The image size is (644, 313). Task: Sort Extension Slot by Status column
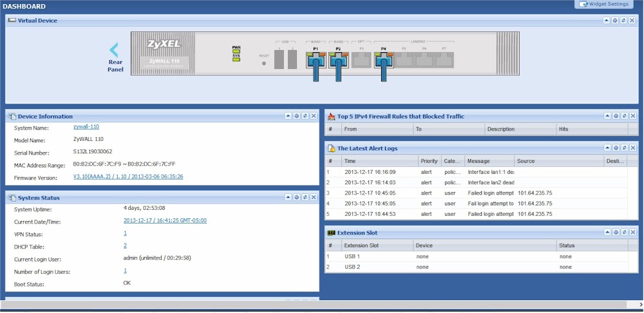(x=592, y=245)
